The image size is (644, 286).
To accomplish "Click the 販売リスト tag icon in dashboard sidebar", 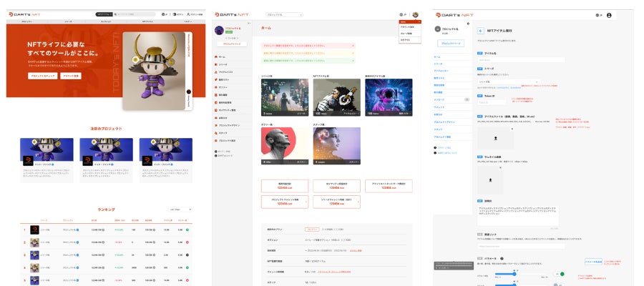I will click(x=215, y=80).
